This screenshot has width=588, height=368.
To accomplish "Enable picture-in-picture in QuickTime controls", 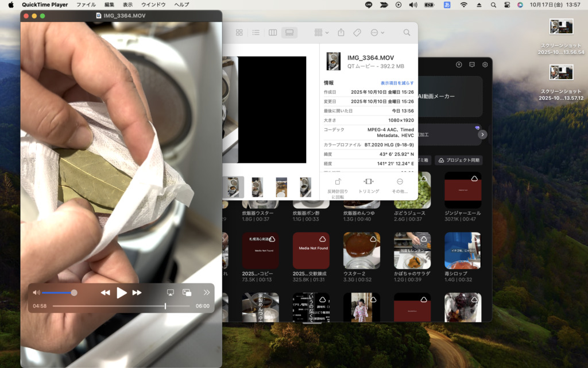I will pos(187,293).
